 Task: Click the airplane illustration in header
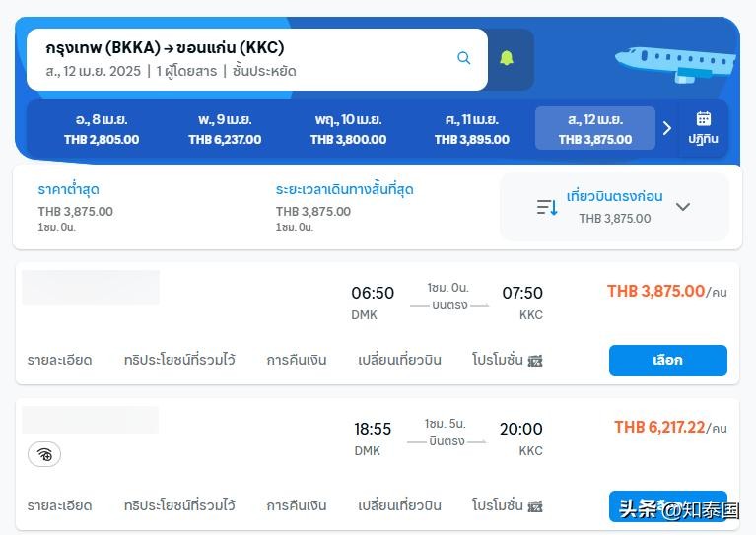pyautogui.click(x=675, y=61)
